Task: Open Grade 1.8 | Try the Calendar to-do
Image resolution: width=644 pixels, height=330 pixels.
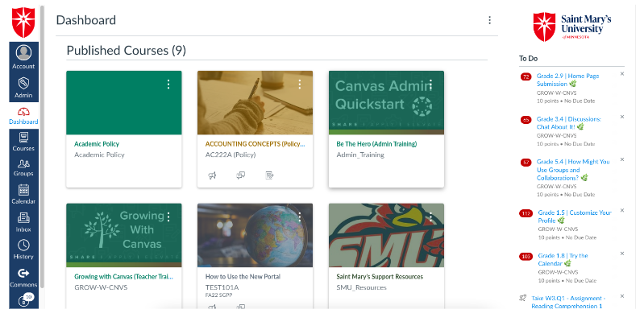Action: 563,259
